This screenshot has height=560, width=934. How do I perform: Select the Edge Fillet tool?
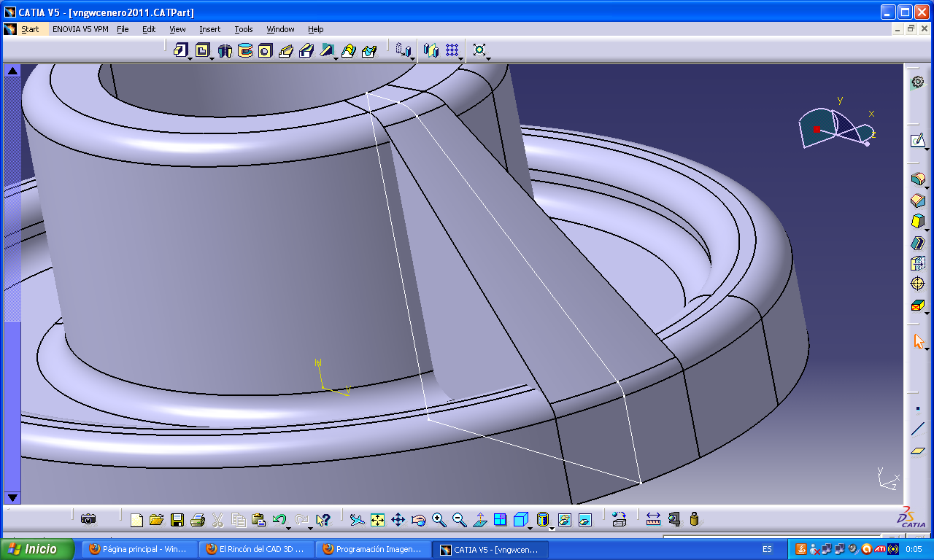(x=918, y=179)
